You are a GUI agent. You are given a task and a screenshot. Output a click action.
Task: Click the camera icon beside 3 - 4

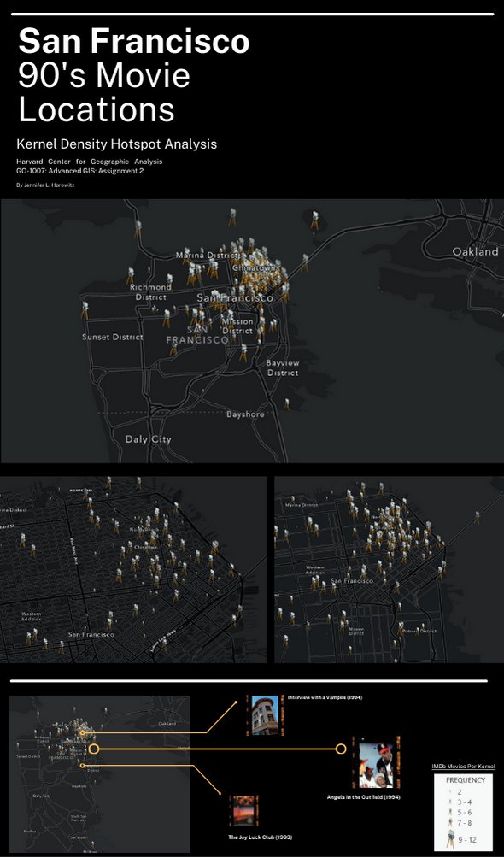(451, 802)
